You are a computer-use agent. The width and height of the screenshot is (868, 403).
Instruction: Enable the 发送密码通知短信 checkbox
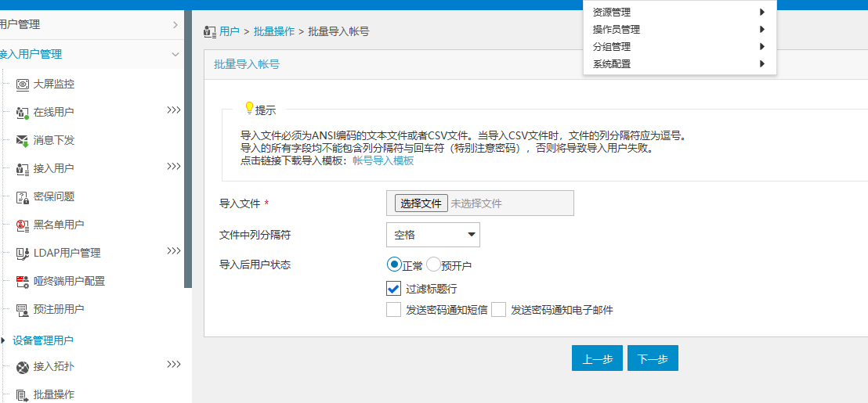point(394,310)
